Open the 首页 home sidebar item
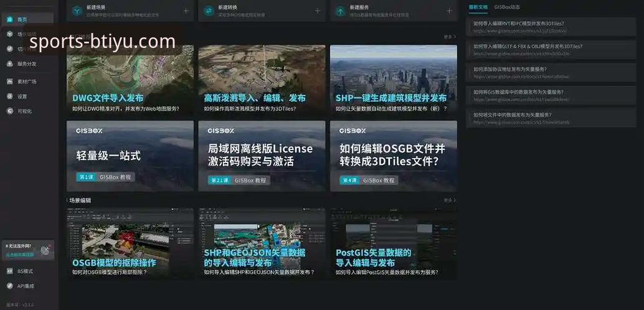 point(27,19)
